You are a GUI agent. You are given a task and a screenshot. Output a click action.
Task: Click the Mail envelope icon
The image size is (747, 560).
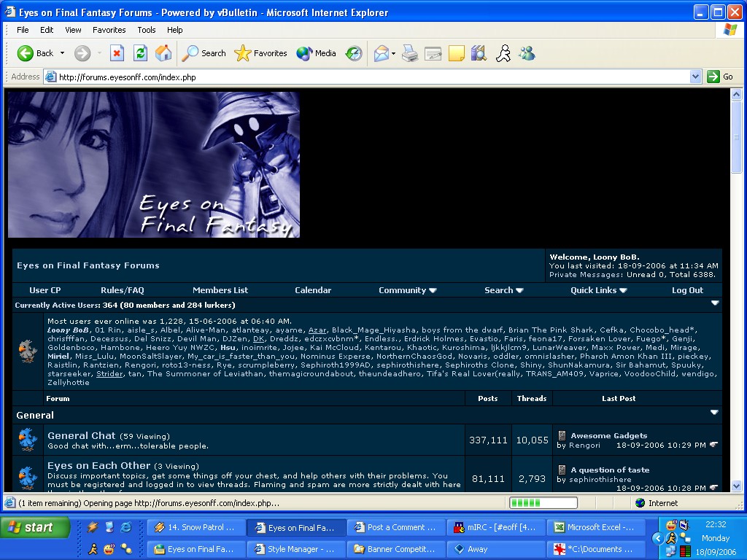[x=381, y=53]
